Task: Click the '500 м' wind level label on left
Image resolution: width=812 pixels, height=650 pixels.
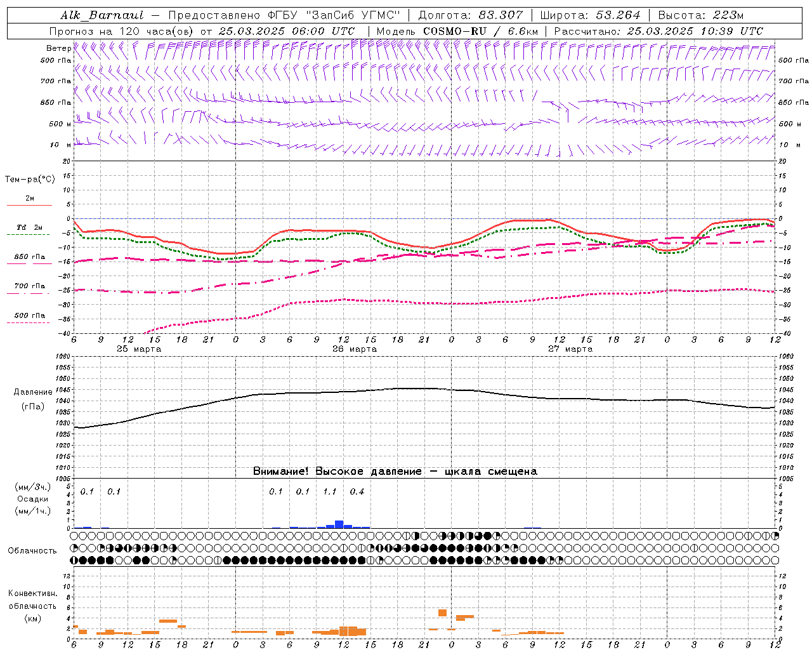Action: point(61,124)
